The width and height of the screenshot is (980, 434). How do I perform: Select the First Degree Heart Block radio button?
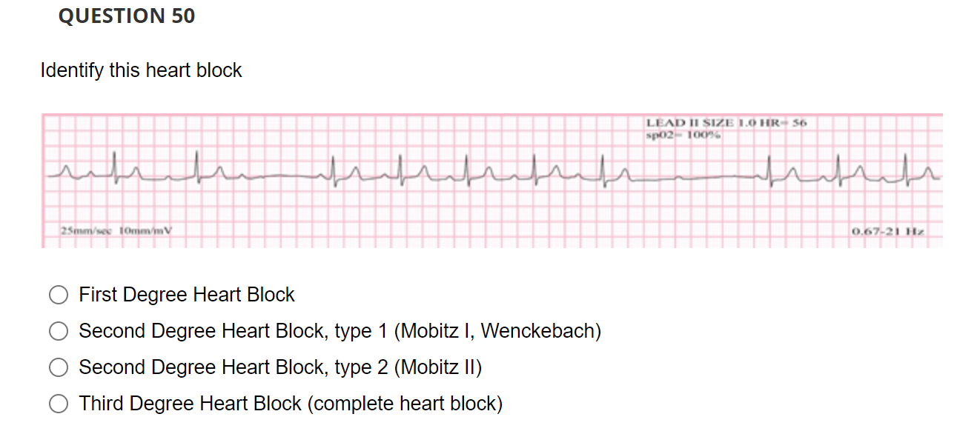point(58,294)
